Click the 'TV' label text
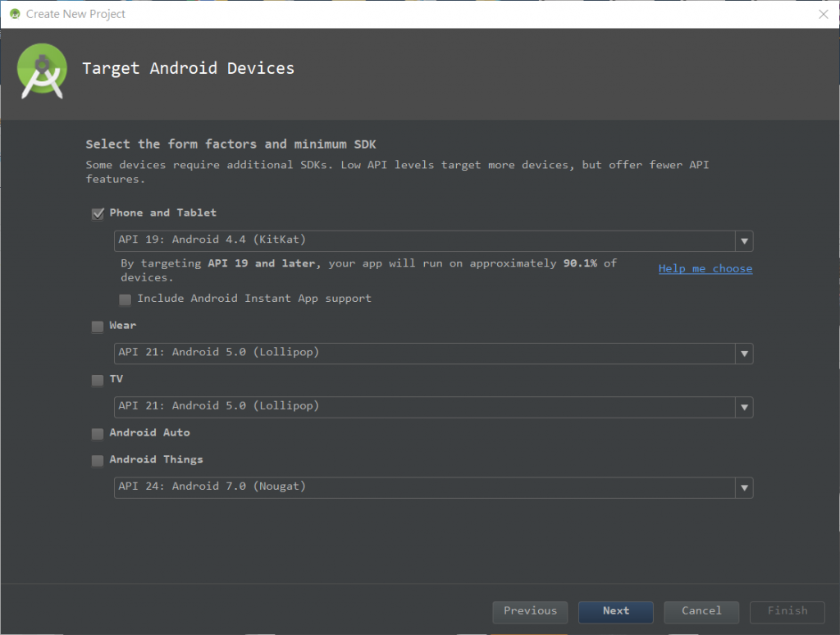The image size is (840, 635). (116, 379)
